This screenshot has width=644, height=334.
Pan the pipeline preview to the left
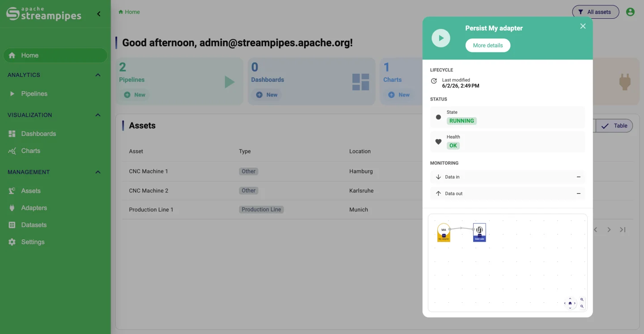tap(565, 303)
